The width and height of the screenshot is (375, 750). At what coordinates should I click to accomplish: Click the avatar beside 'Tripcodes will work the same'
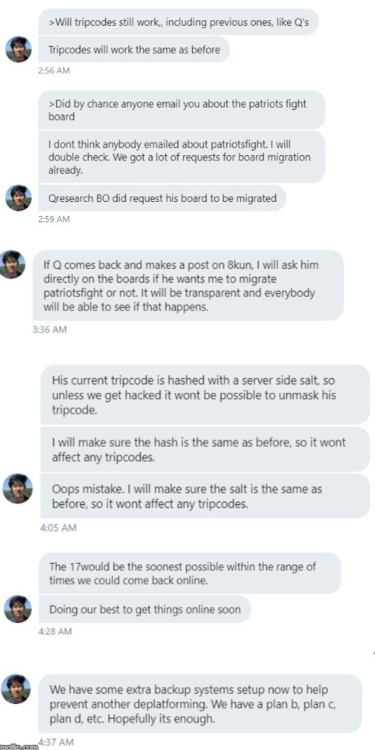click(18, 49)
